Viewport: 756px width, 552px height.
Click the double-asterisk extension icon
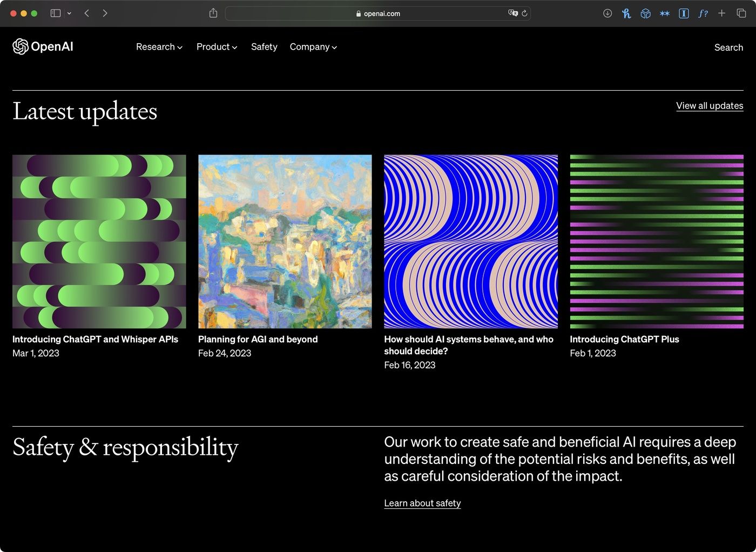[665, 14]
